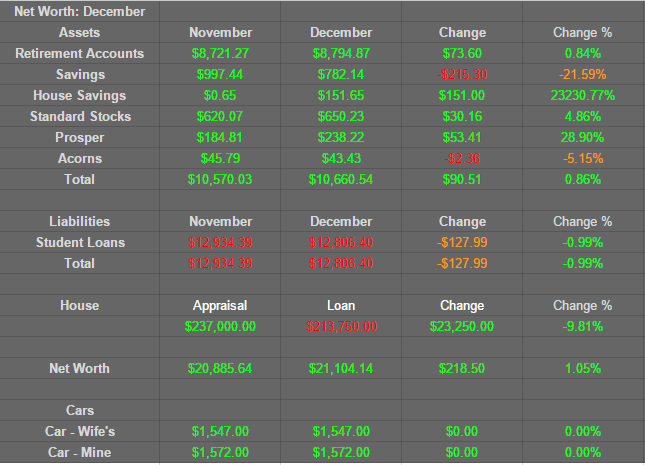
Task: Select the liabilities Total change cell -$127.99
Action: click(462, 263)
